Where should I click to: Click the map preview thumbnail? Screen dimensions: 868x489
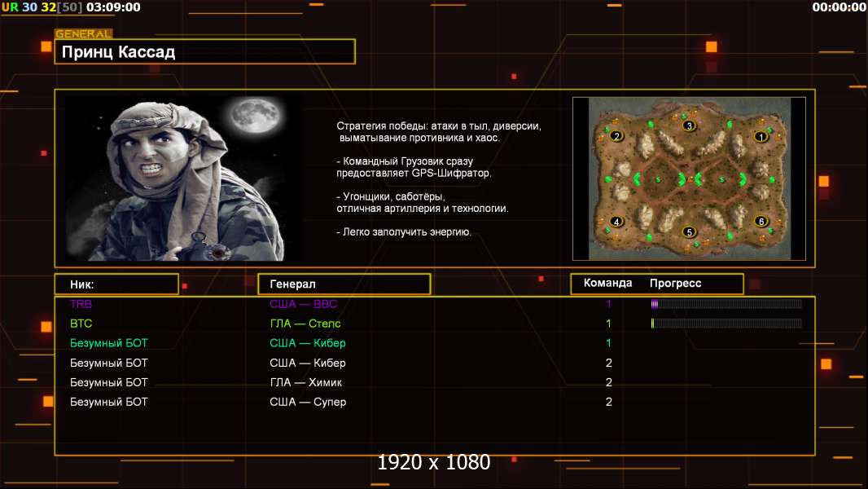click(x=689, y=178)
